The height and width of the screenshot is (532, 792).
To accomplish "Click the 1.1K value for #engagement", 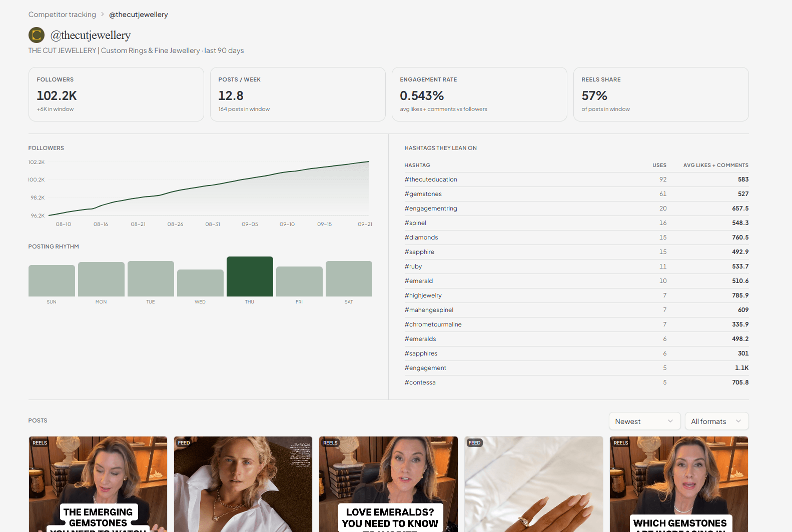I will pyautogui.click(x=741, y=368).
